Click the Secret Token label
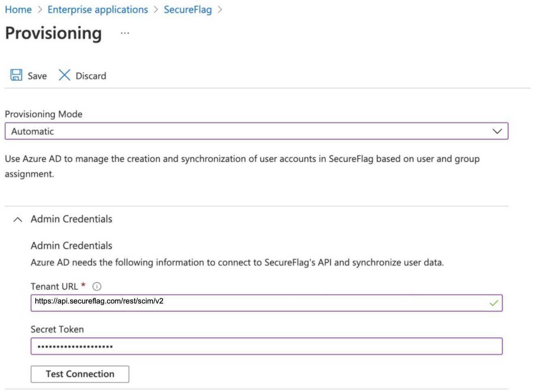The height and width of the screenshot is (392, 533). coord(57,330)
